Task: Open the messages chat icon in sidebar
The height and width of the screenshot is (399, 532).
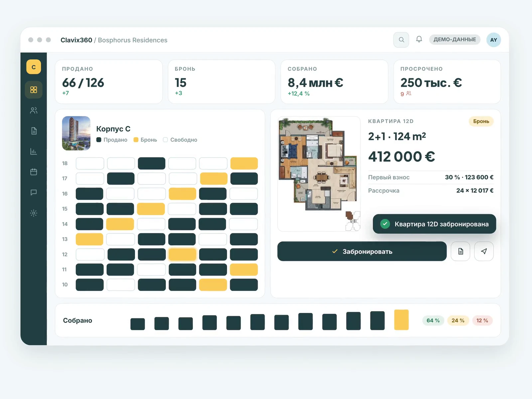Action: [34, 193]
